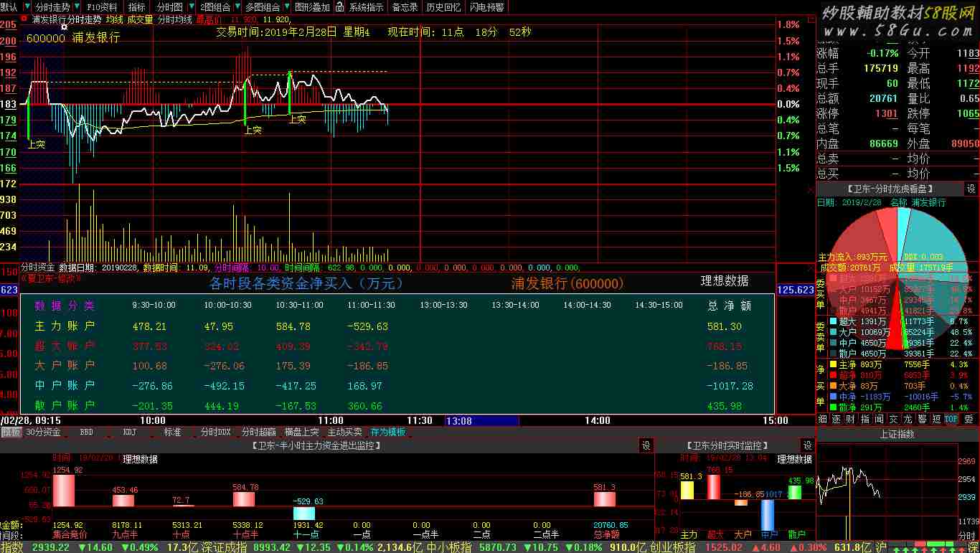Click the 10:30-11:00 column header
This screenshot has width=980, height=553.
(x=300, y=306)
